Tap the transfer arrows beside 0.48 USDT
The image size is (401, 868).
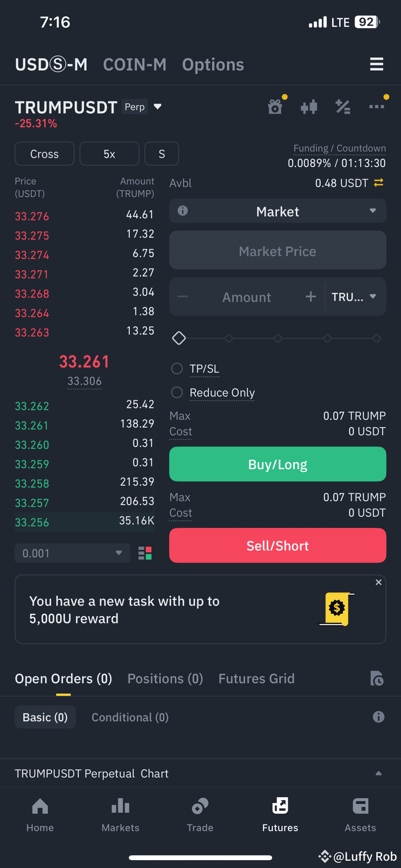pyautogui.click(x=378, y=183)
